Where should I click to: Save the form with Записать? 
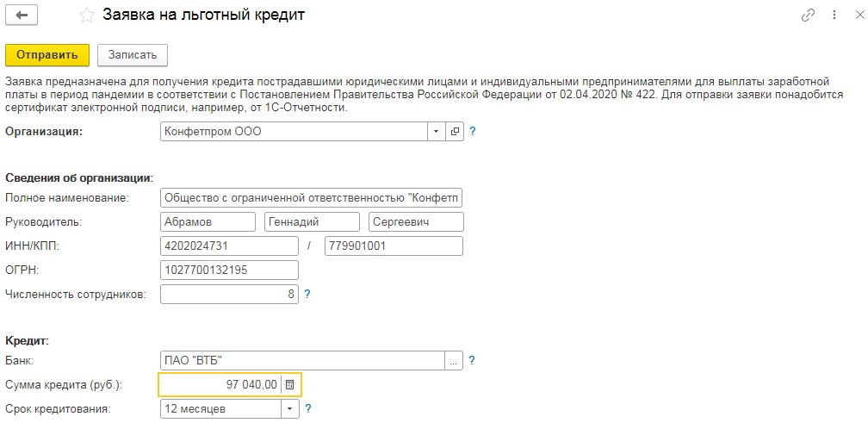pos(133,55)
